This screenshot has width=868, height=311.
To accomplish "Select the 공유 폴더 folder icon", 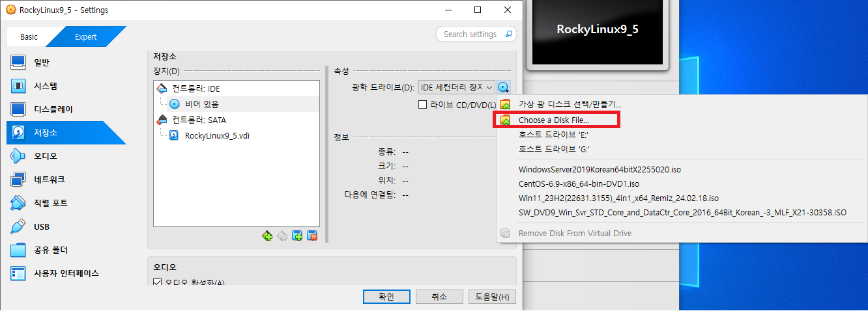I will pos(18,250).
